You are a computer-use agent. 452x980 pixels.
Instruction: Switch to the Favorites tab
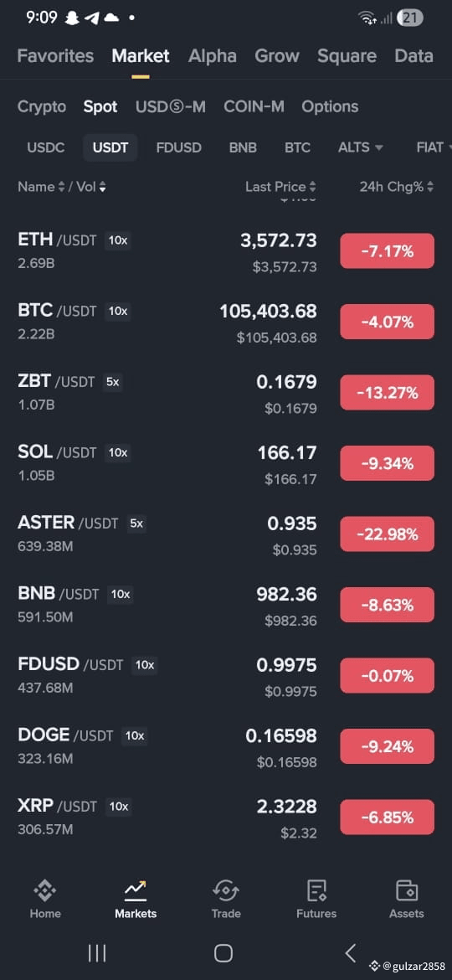[x=55, y=55]
